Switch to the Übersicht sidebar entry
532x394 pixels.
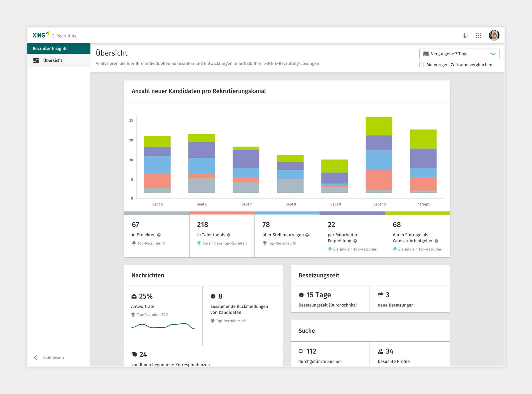tap(52, 60)
